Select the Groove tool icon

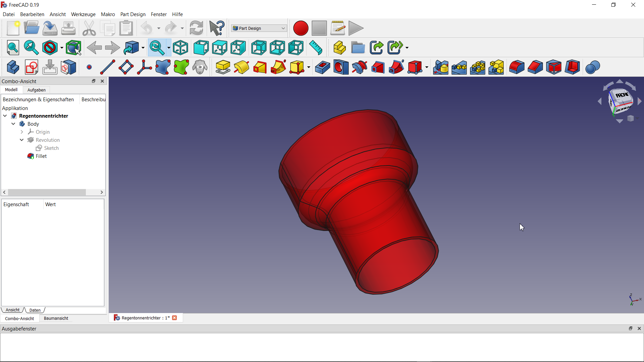(x=360, y=67)
